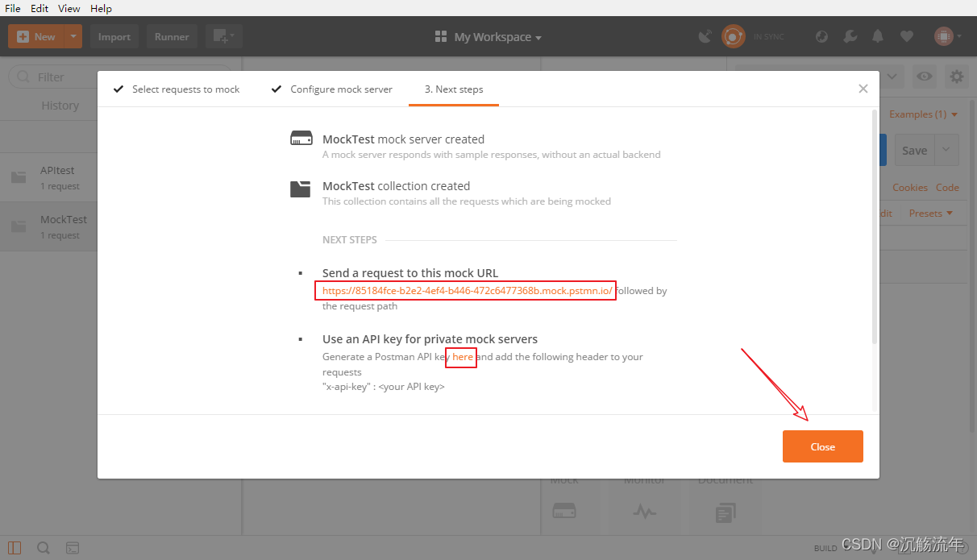977x560 pixels.
Task: Click the orange sync status icon
Action: 733,36
